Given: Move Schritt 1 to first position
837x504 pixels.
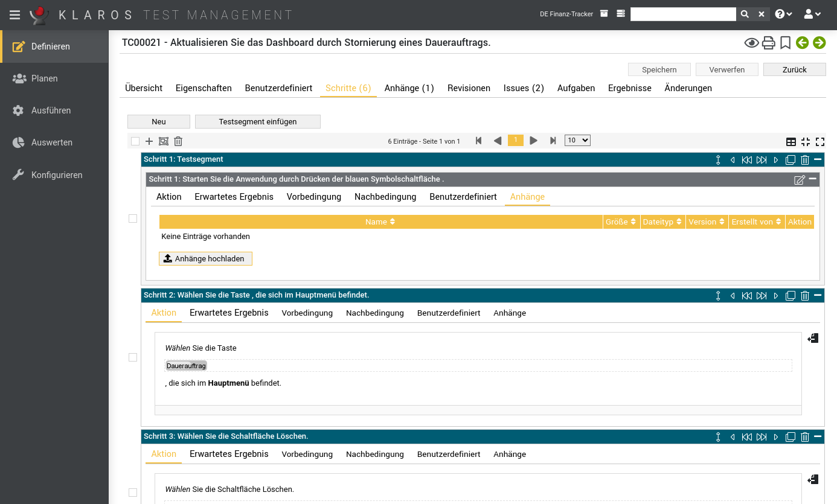Looking at the screenshot, I should 747,160.
